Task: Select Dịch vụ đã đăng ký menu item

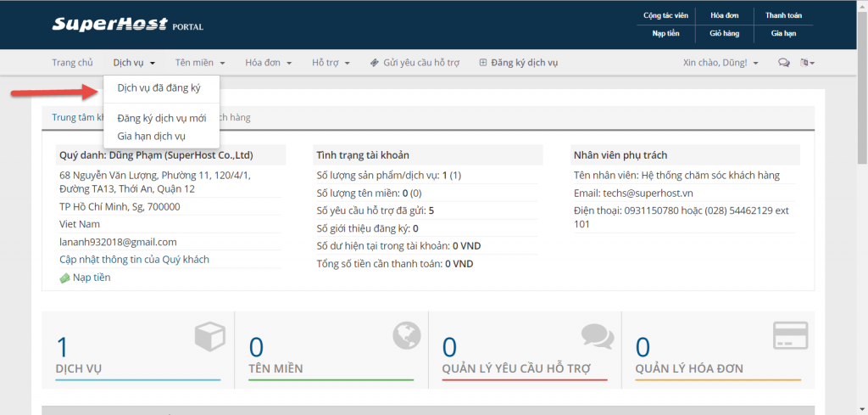Action: pyautogui.click(x=159, y=88)
